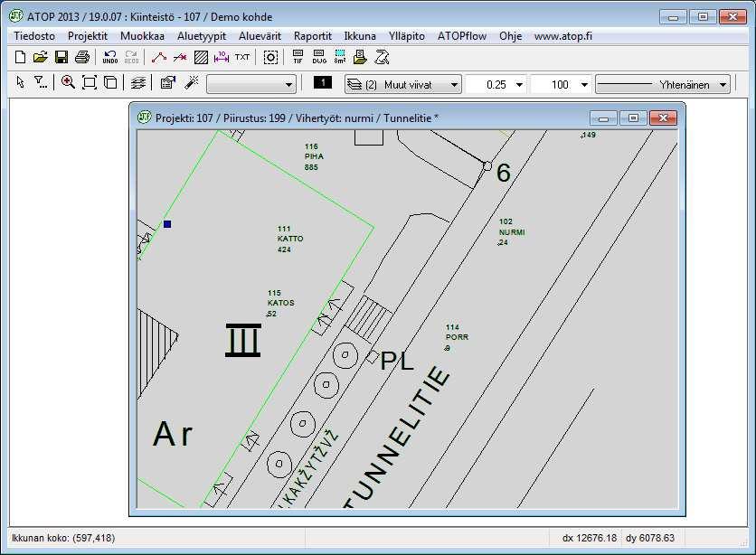This screenshot has height=555, width=756.
Task: Open the Ohje menu
Action: [510, 36]
